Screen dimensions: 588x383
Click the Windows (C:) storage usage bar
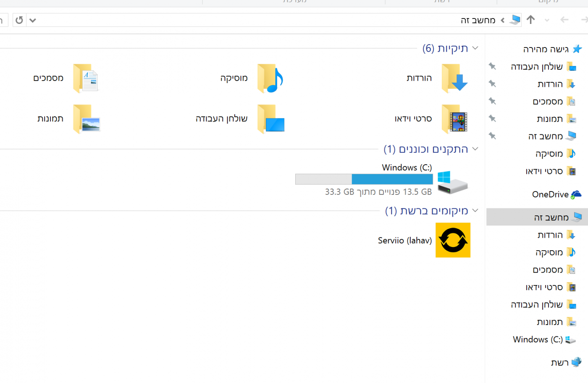[x=364, y=179]
